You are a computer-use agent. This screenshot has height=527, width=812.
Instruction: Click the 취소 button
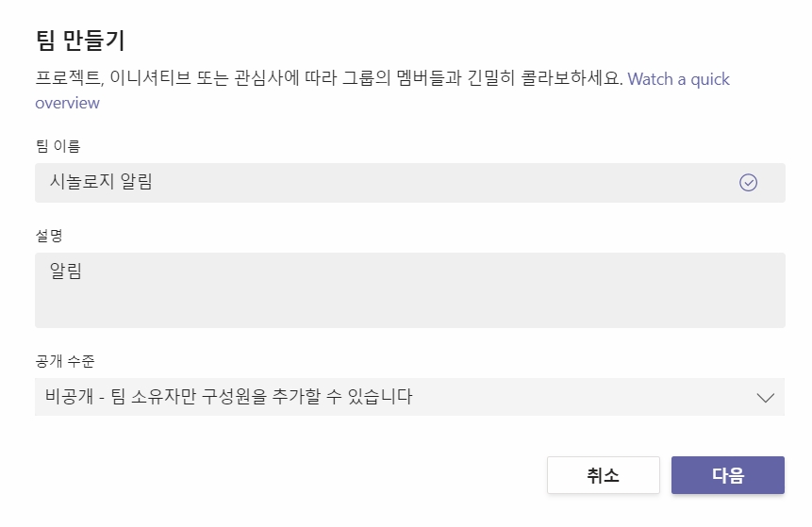[x=604, y=475]
